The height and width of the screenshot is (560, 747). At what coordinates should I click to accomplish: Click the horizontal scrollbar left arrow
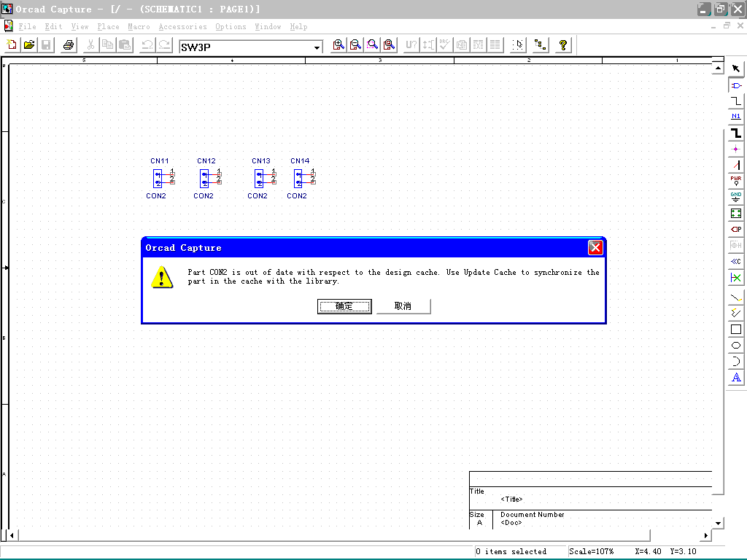point(12,535)
